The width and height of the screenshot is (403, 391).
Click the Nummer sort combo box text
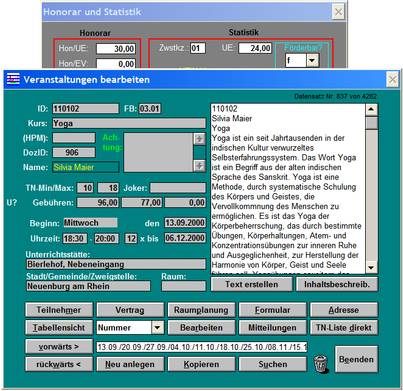124,328
